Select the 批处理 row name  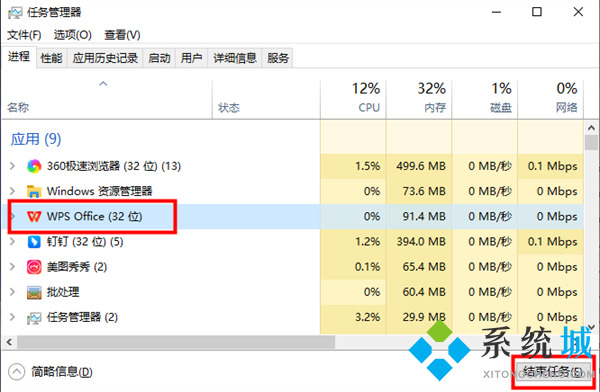[x=63, y=292]
